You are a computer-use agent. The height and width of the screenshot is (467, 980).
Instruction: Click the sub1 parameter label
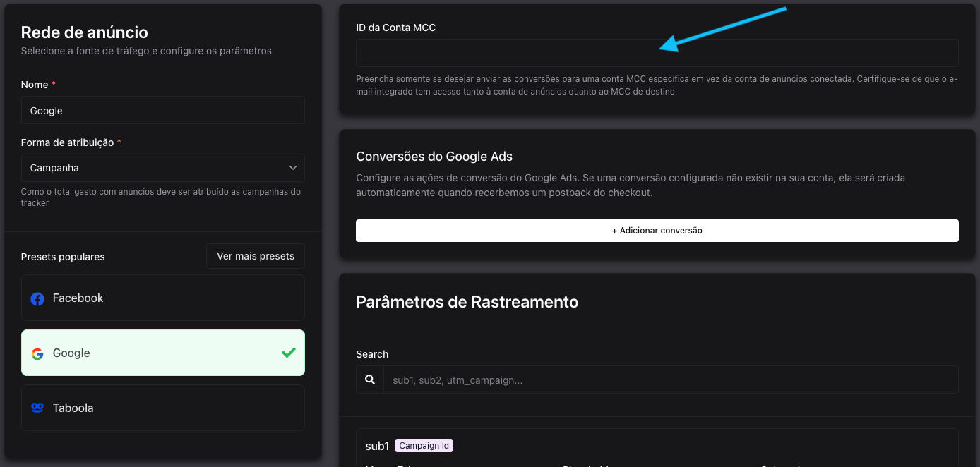tap(377, 446)
